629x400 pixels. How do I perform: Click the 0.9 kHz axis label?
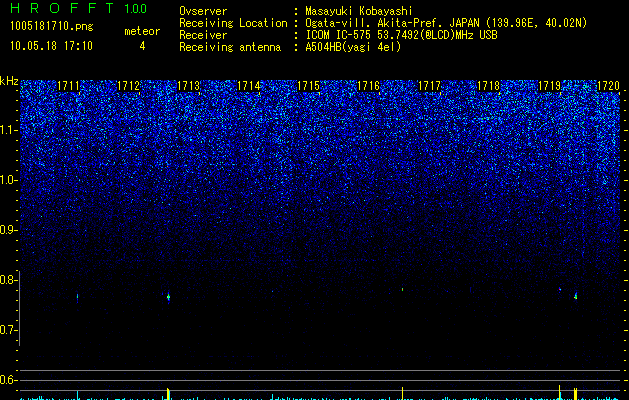pyautogui.click(x=8, y=230)
